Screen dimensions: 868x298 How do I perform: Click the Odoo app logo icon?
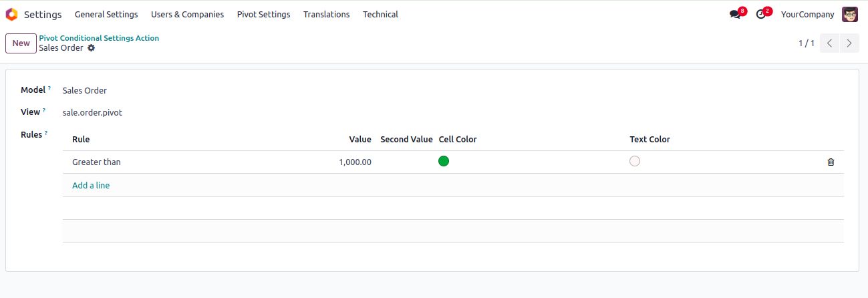[11, 14]
